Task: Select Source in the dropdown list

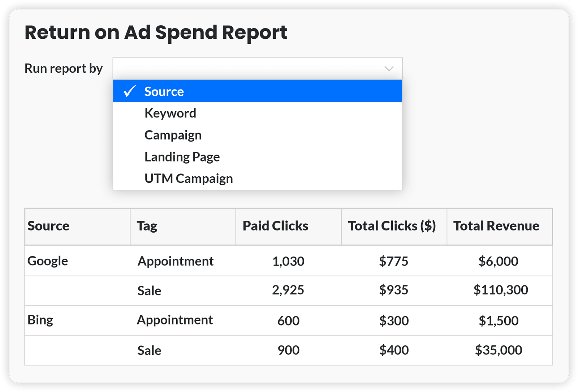Action: click(x=164, y=91)
